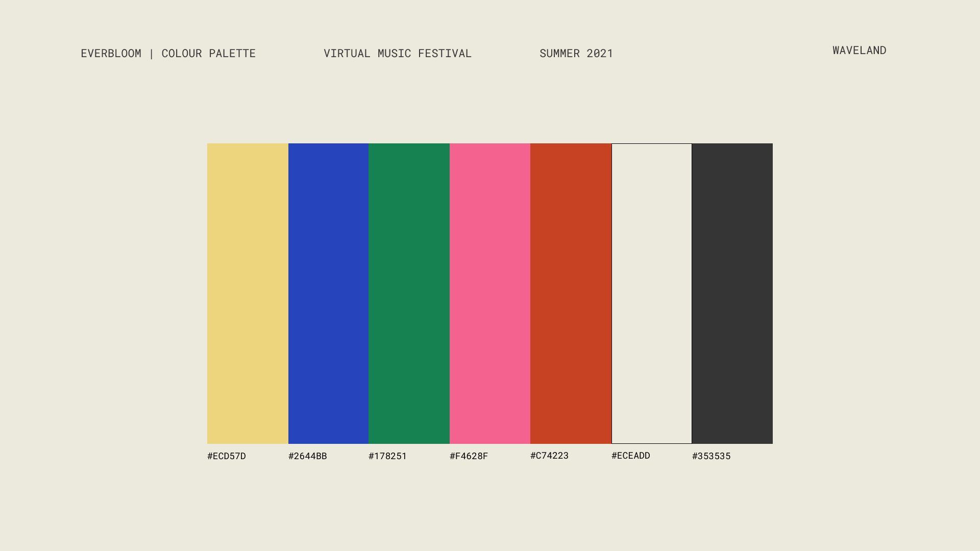Screen dimensions: 980x551
Task: Click the EVERBLOOM | COLOUR PALETTE heading
Action: (168, 53)
